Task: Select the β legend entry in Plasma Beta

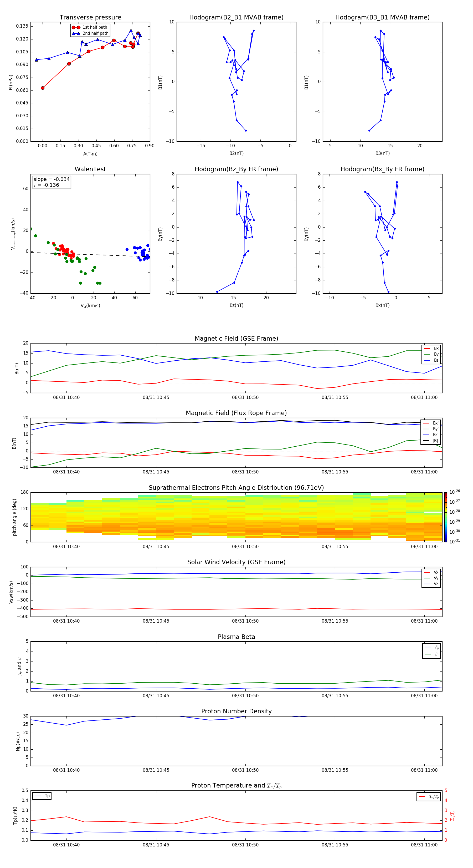Action: click(x=431, y=654)
